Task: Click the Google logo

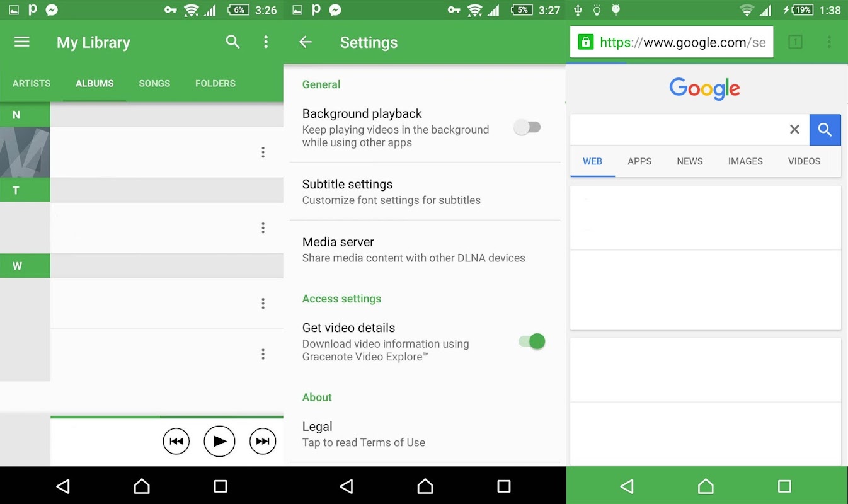Action: click(x=704, y=89)
